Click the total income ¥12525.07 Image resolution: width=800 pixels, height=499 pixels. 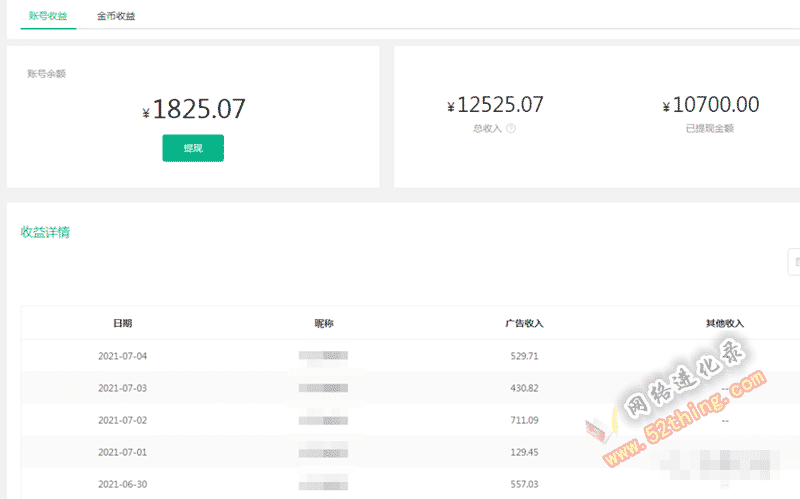[495, 105]
